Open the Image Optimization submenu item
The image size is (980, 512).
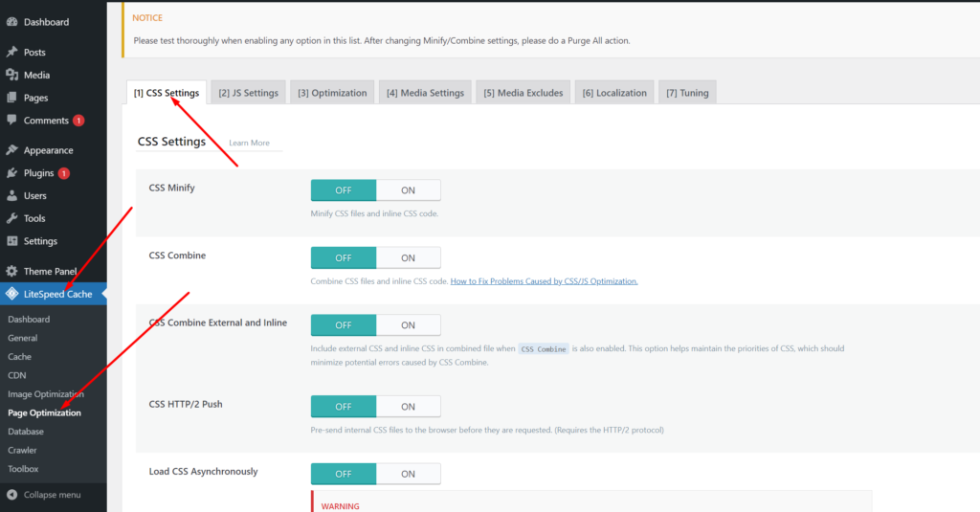click(46, 394)
